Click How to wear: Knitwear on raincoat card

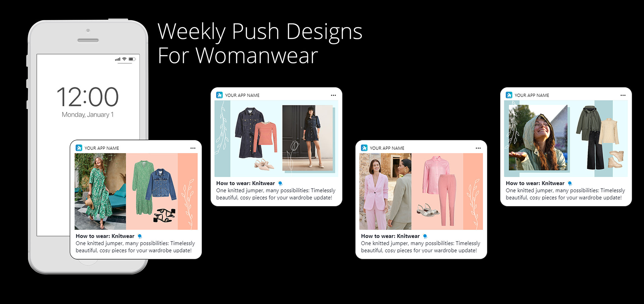click(x=535, y=183)
